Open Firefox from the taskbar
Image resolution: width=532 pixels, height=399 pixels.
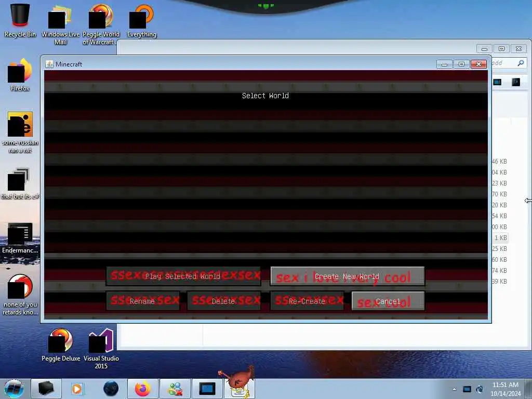143,389
